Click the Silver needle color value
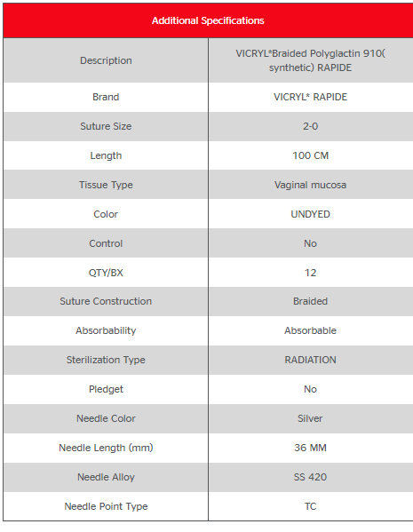This screenshot has height=532, width=413. point(310,418)
